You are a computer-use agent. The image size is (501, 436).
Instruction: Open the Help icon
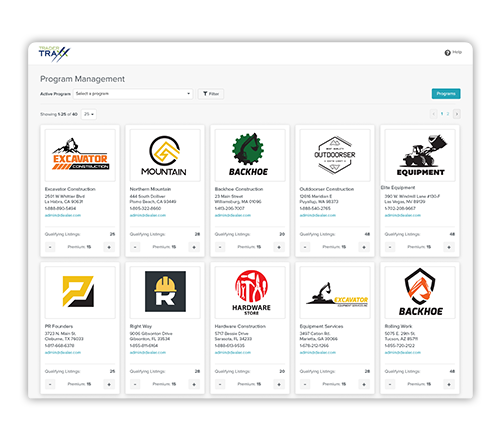coord(447,53)
